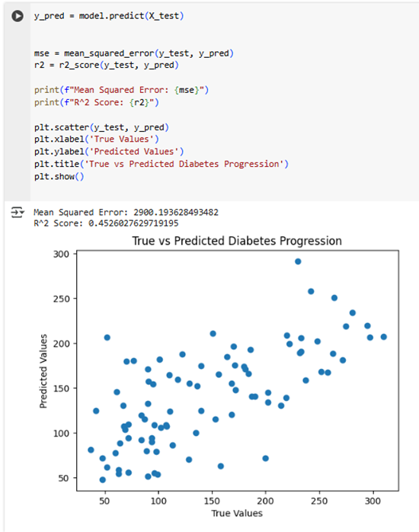The width and height of the screenshot is (419, 532).
Task: Click the rightmost scatter point in the plot
Action: pos(384,337)
